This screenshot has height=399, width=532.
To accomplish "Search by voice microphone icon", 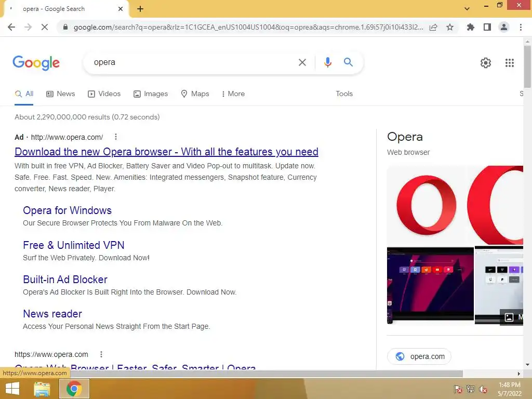I will point(327,62).
